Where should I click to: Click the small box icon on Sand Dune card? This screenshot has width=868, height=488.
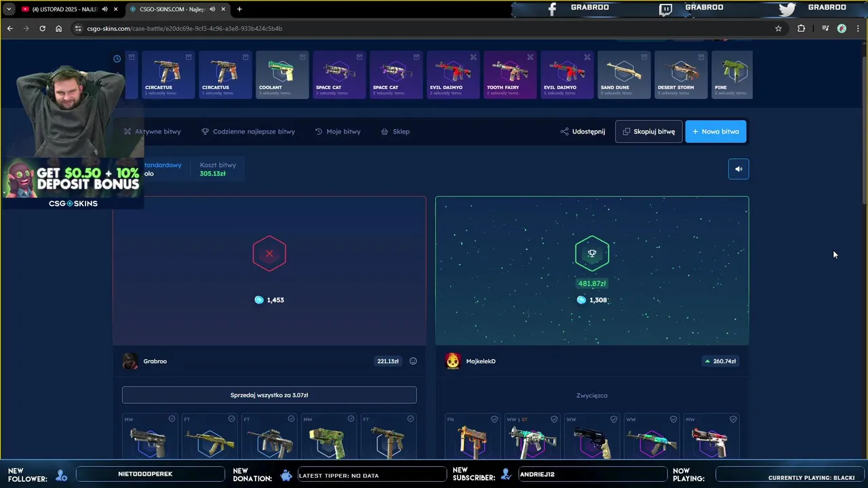644,57
